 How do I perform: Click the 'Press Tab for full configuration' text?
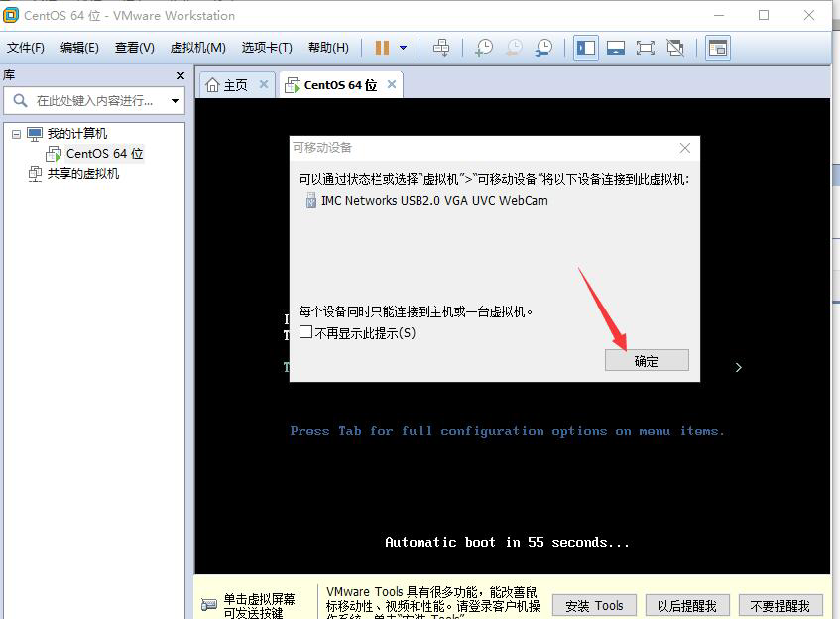coord(508,432)
